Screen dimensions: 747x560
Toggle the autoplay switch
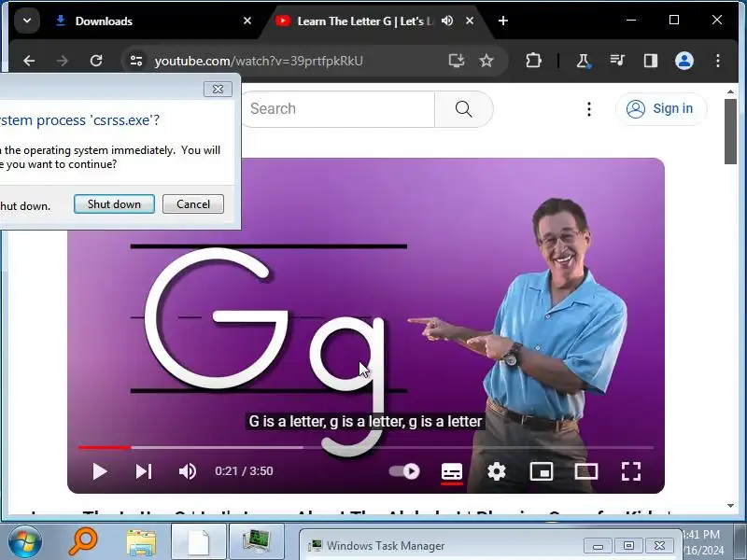404,471
